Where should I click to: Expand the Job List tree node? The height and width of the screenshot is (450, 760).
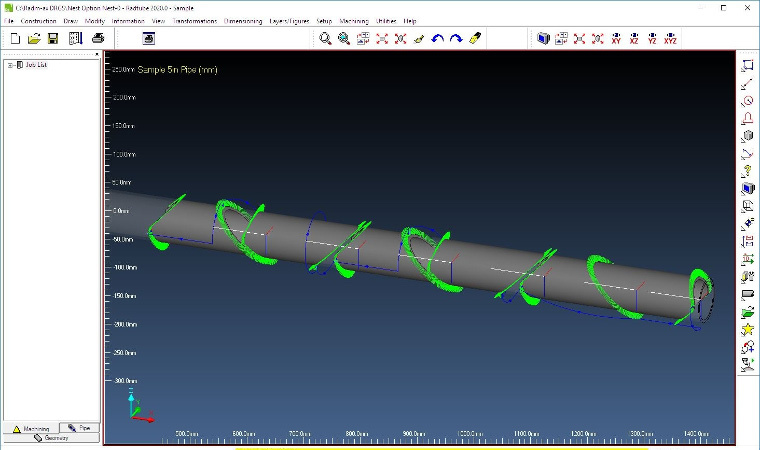[10, 65]
